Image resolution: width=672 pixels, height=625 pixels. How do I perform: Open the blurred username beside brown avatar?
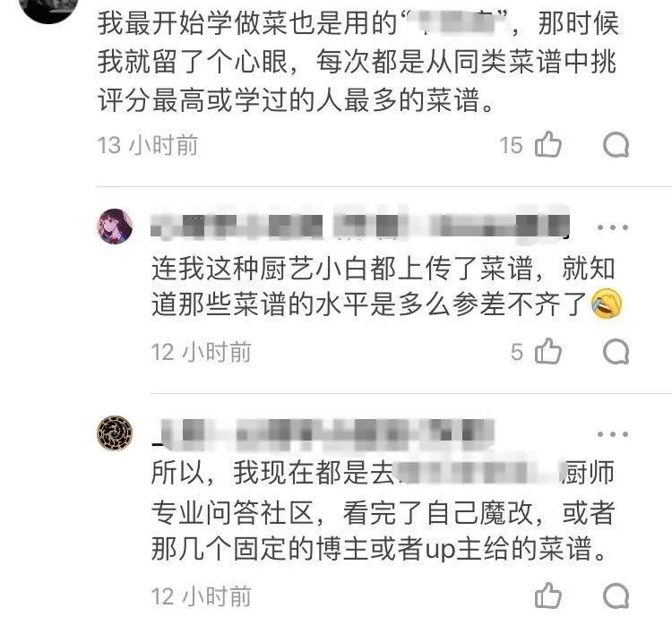click(323, 432)
